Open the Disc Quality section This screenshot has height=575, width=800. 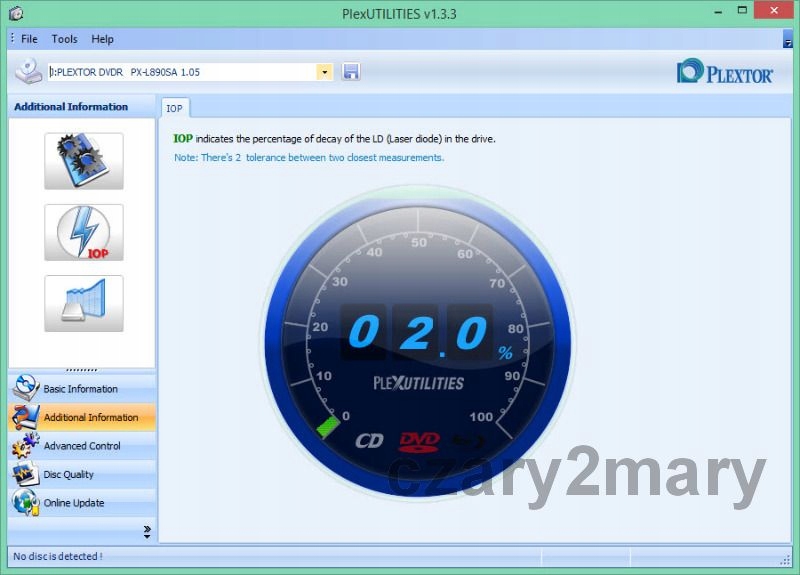tap(68, 474)
